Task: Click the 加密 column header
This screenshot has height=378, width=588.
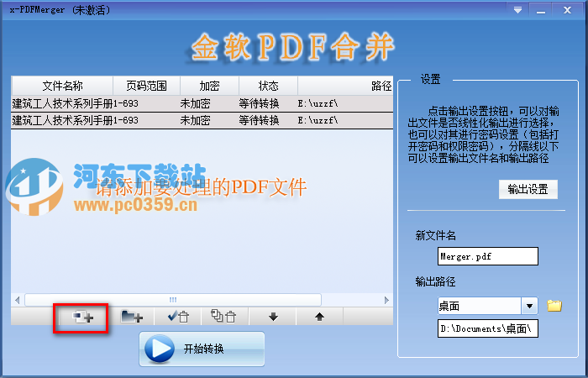Action: 210,86
